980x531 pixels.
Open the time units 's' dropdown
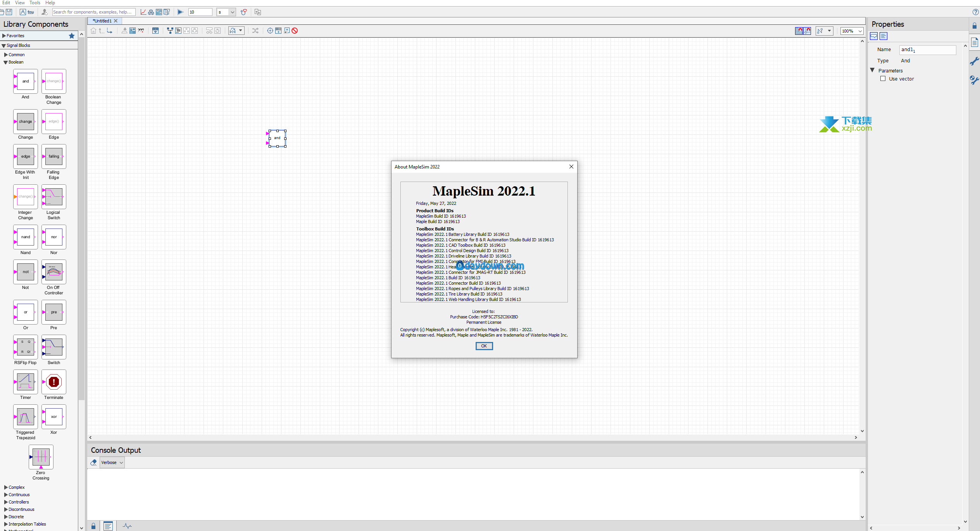[226, 12]
